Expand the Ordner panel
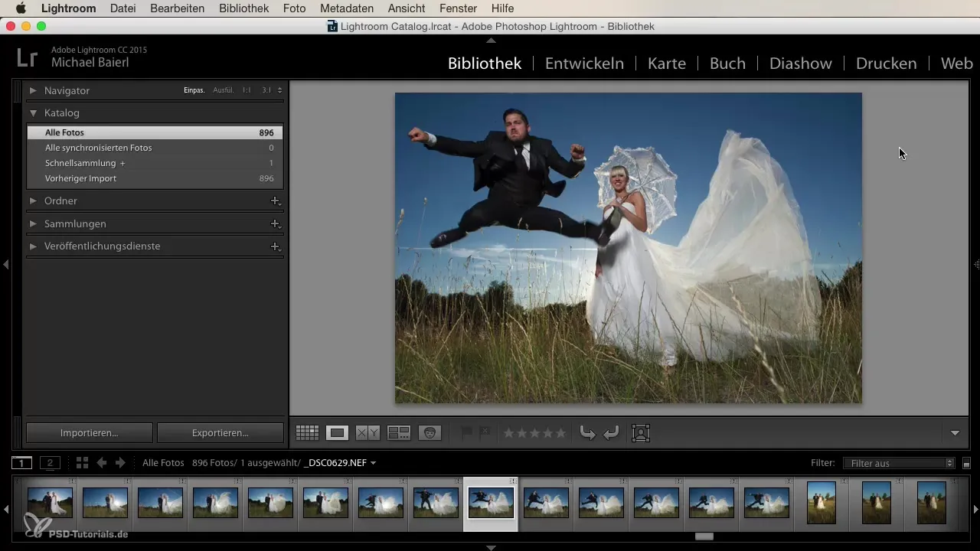 (x=33, y=201)
